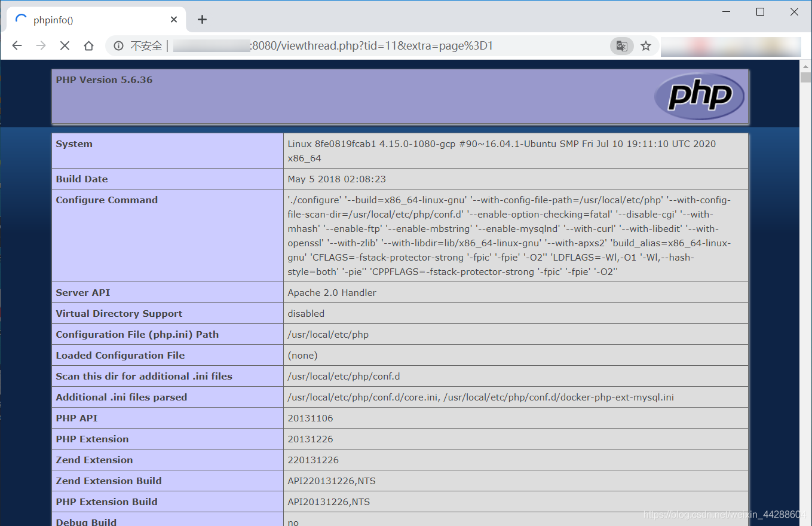Click the Server API label
The height and width of the screenshot is (526, 812).
[83, 293]
